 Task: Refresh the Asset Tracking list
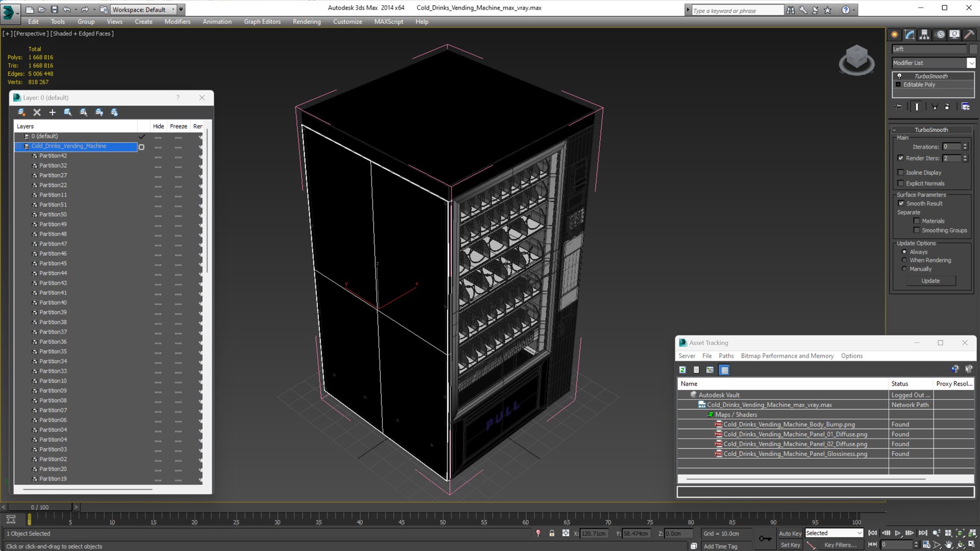pos(682,370)
